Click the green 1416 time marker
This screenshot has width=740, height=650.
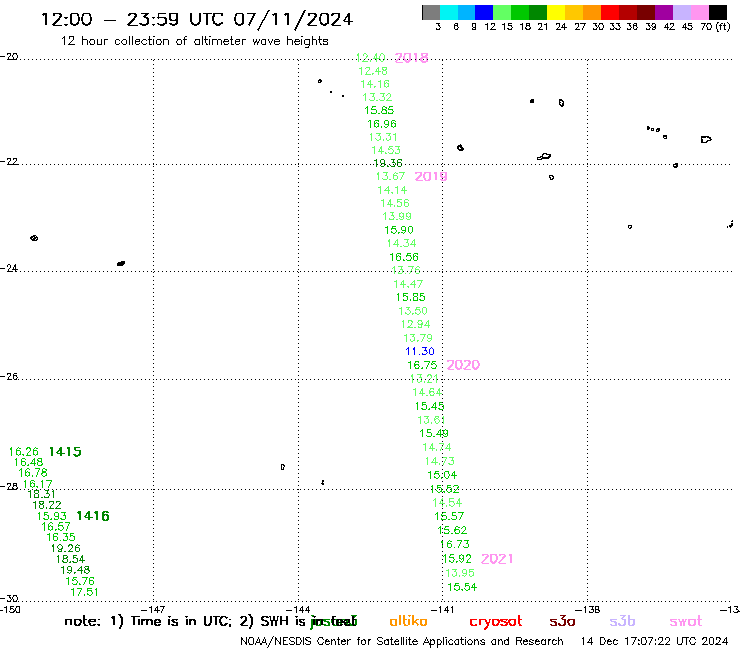(93, 516)
